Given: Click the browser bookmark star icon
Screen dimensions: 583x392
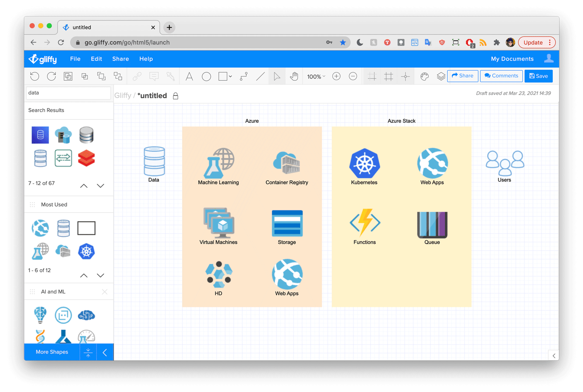Looking at the screenshot, I should [343, 42].
